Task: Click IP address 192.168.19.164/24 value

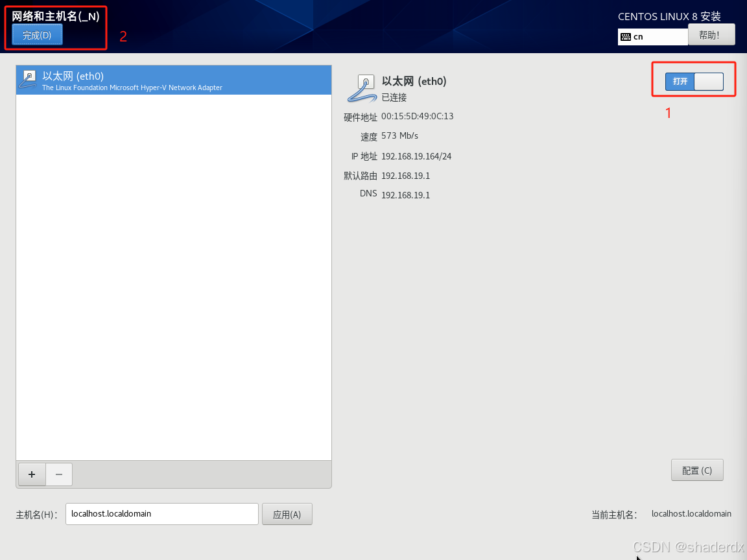Action: click(x=416, y=156)
